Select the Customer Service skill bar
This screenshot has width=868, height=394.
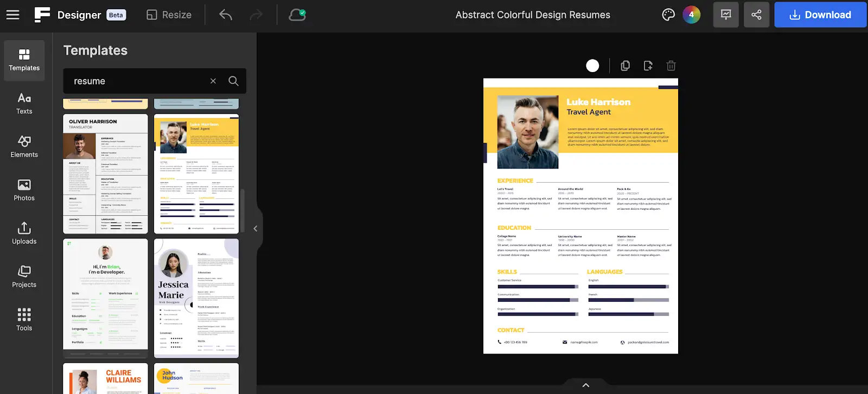tap(538, 286)
